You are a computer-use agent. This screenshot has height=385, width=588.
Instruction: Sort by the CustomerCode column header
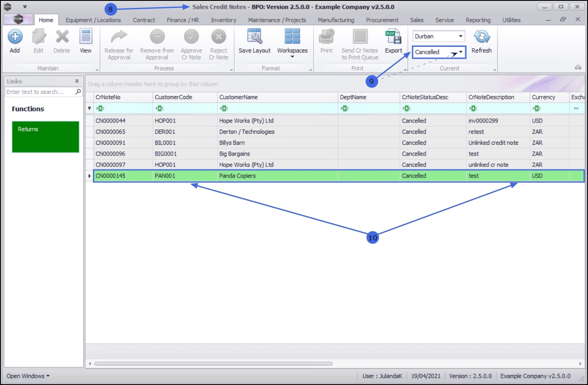(x=185, y=97)
